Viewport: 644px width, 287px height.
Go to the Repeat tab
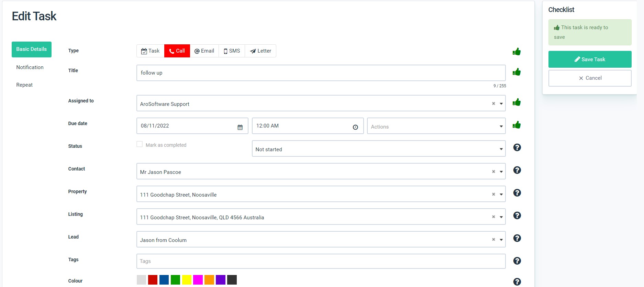pos(24,85)
